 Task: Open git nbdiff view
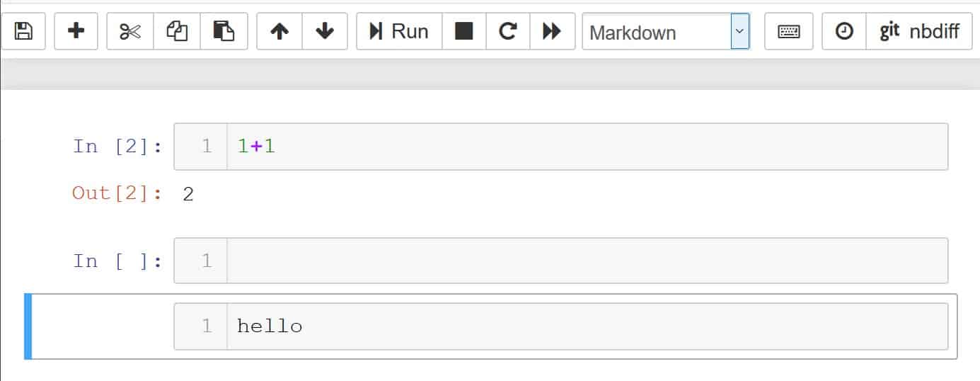point(919,32)
